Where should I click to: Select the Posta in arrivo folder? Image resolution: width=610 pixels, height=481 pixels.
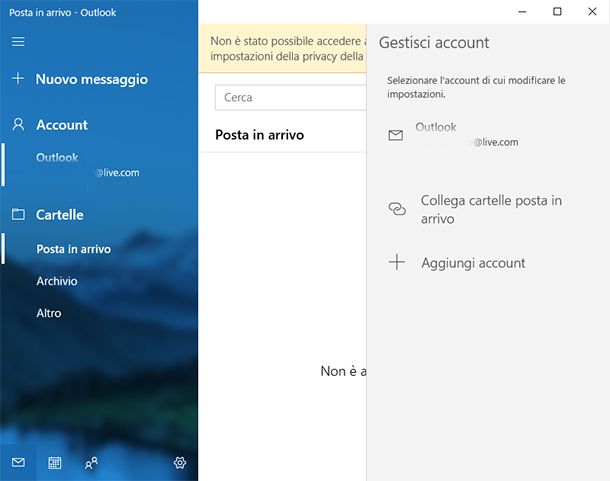click(x=99, y=249)
